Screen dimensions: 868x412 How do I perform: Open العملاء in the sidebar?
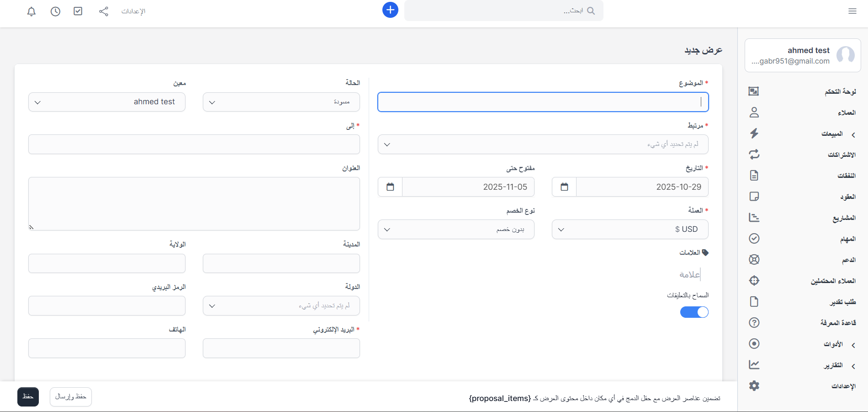tap(846, 113)
